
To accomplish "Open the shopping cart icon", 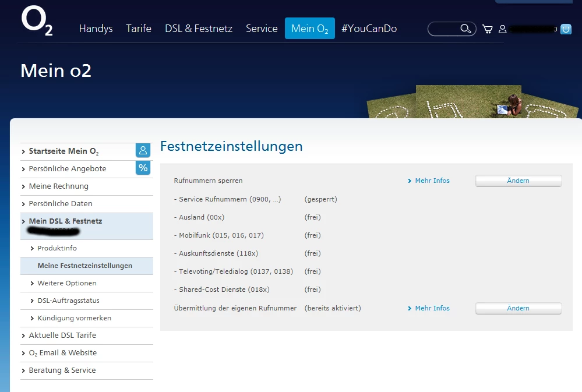I will coord(488,29).
